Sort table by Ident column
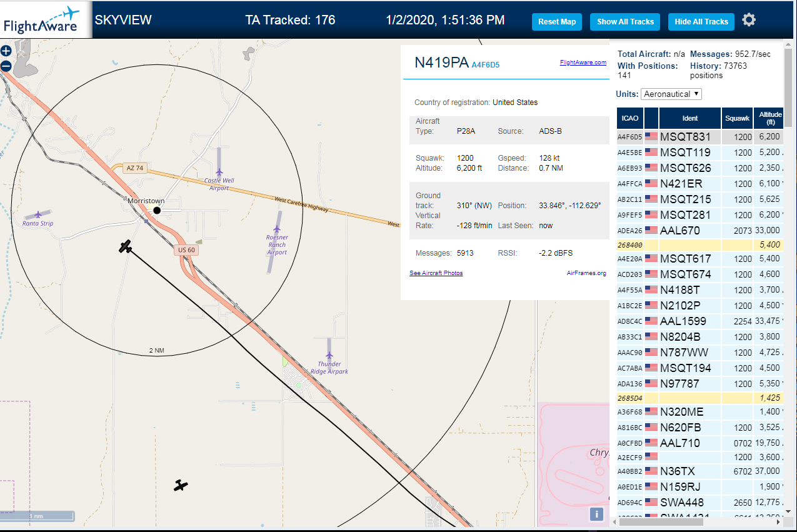Image resolution: width=797 pixels, height=532 pixels. point(690,118)
